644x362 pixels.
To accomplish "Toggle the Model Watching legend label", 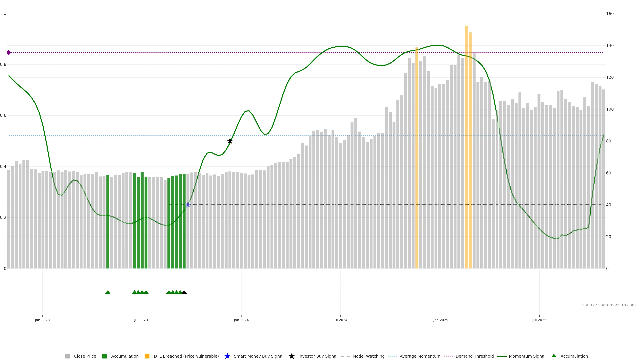I will coord(368,356).
